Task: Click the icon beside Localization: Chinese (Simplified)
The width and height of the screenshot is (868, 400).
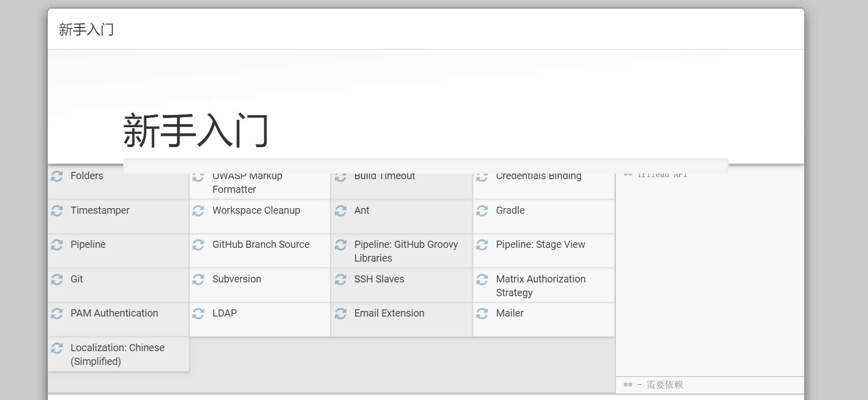Action: click(57, 348)
